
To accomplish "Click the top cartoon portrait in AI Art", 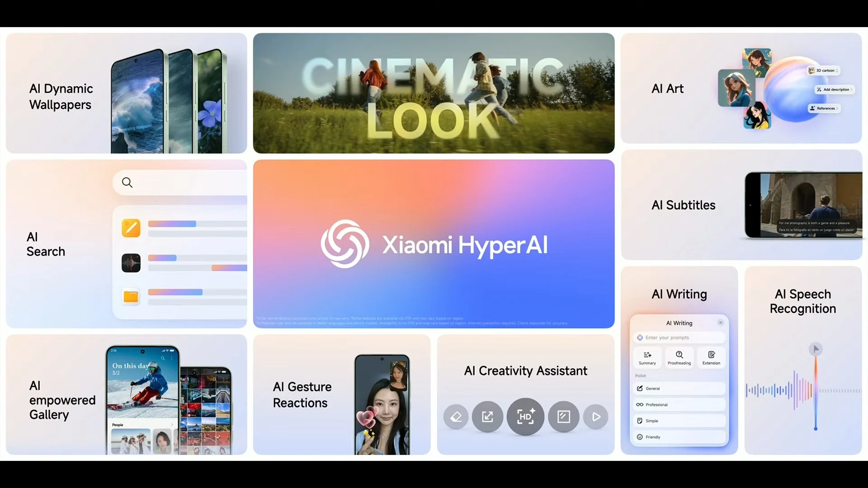I will (757, 62).
